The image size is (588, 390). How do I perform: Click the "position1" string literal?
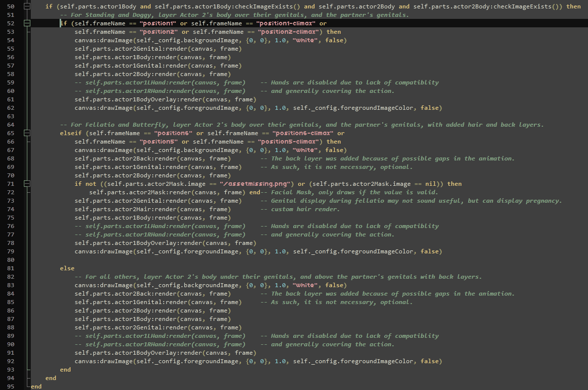pyautogui.click(x=158, y=23)
